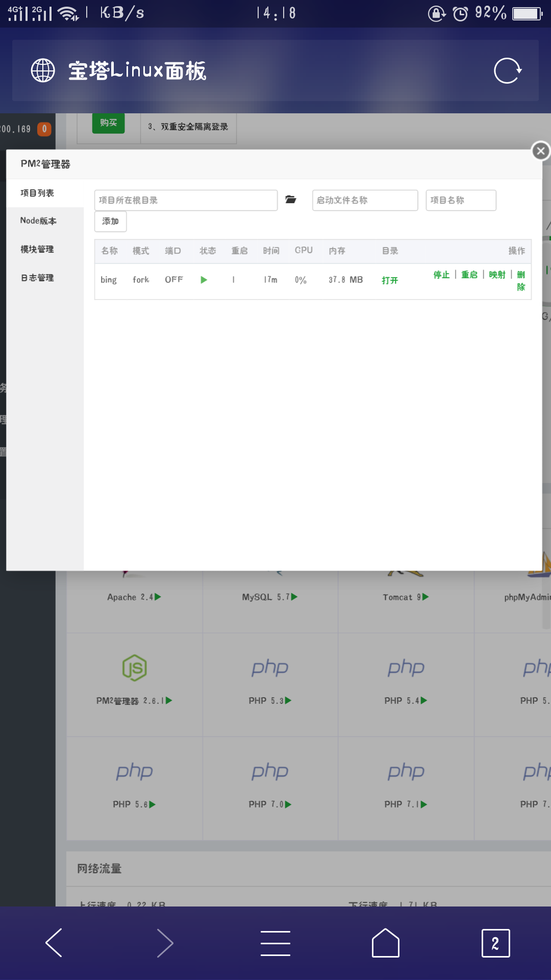Click the Apache 2.4 play arrow
551x980 pixels.
158,597
